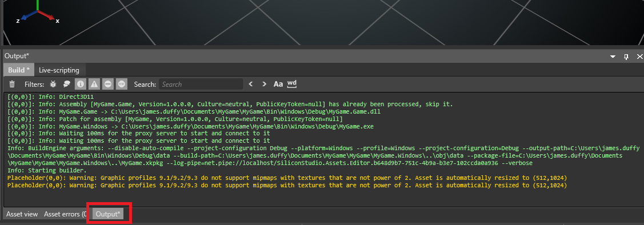
Task: Switch to the Live-scripting tab
Action: tap(59, 70)
